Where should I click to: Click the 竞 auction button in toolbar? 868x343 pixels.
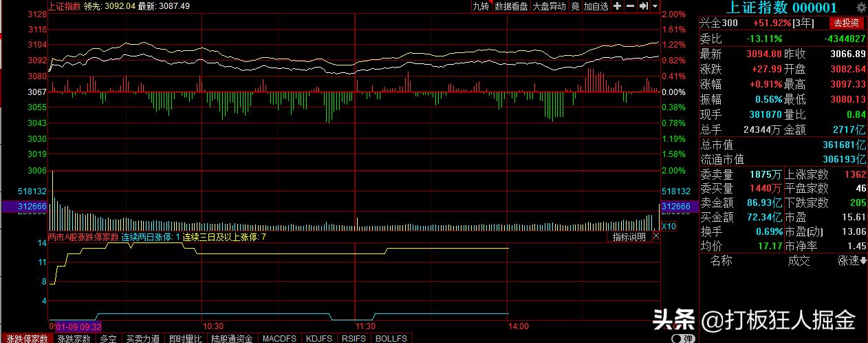(575, 6)
